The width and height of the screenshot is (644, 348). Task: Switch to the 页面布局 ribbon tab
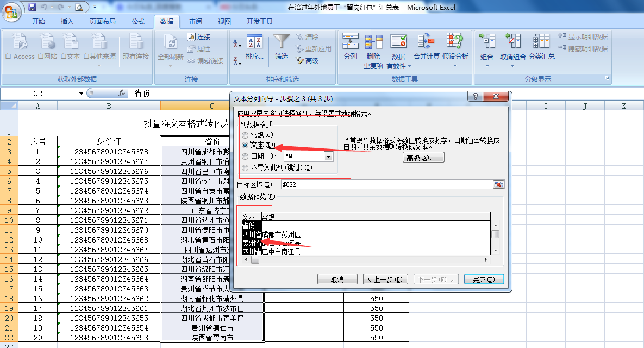(102, 21)
